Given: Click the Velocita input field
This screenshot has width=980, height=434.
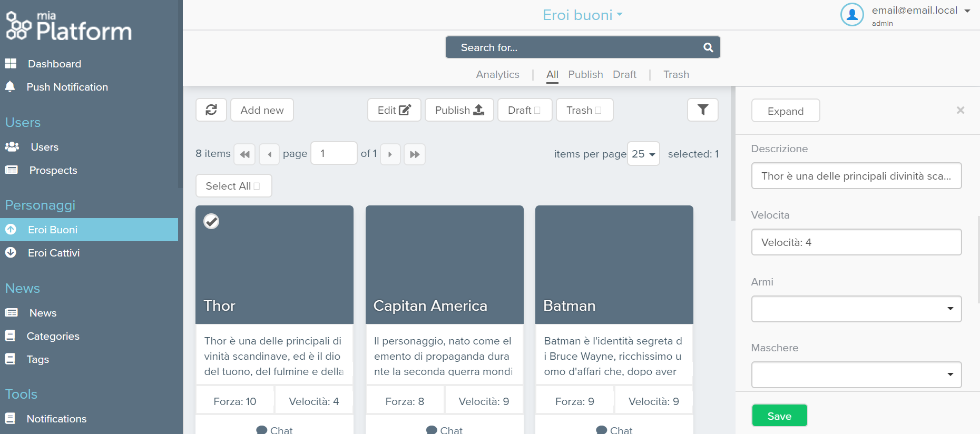Looking at the screenshot, I should point(856,242).
